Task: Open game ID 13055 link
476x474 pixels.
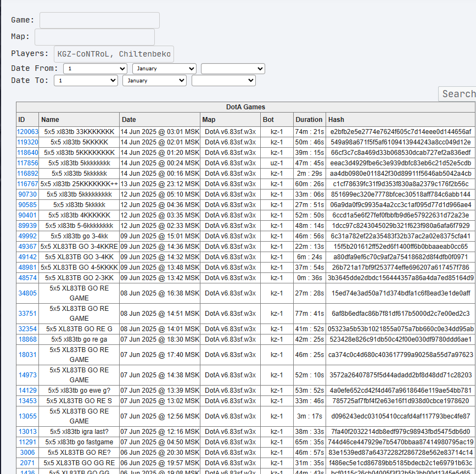Action: pos(27,416)
